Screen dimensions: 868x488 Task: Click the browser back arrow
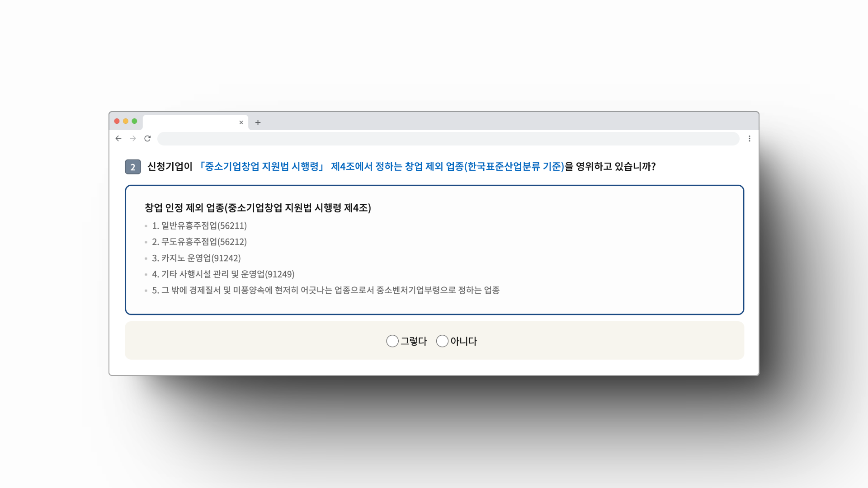[x=118, y=139]
